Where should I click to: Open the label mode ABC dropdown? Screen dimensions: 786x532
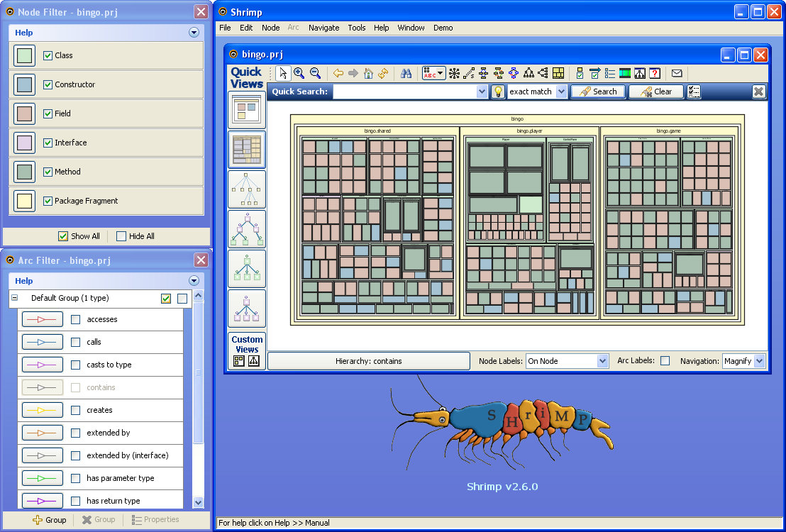434,73
